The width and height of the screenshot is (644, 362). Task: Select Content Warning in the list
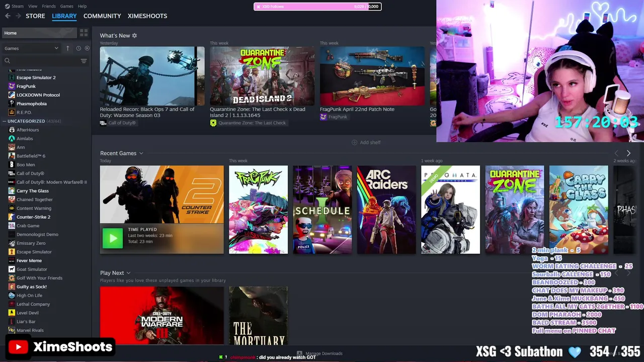coord(34,208)
